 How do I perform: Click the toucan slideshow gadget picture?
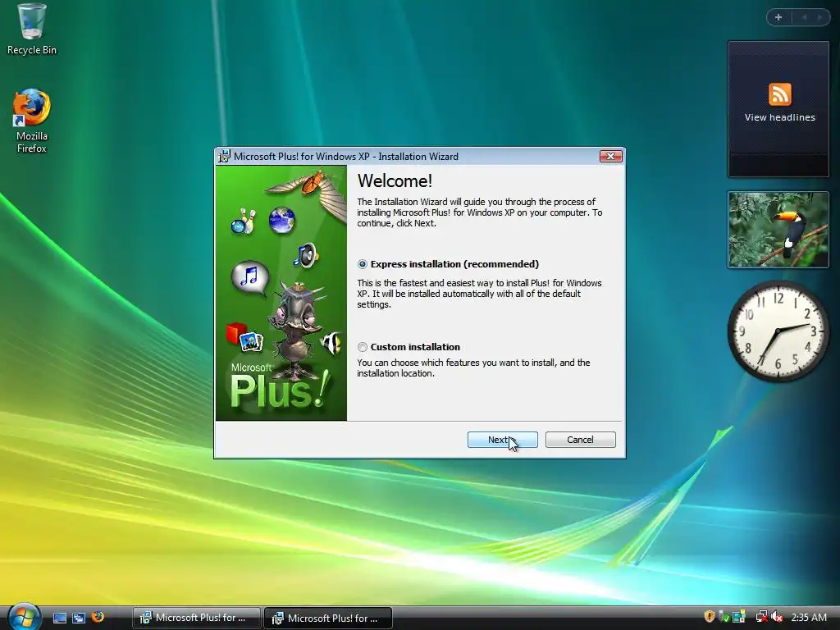tap(778, 230)
